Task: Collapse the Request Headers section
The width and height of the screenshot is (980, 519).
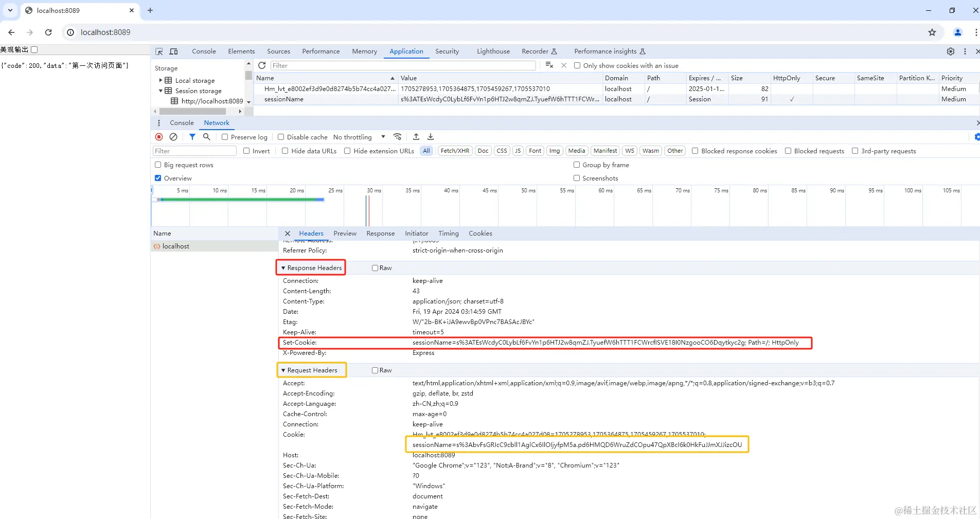Action: coord(283,370)
